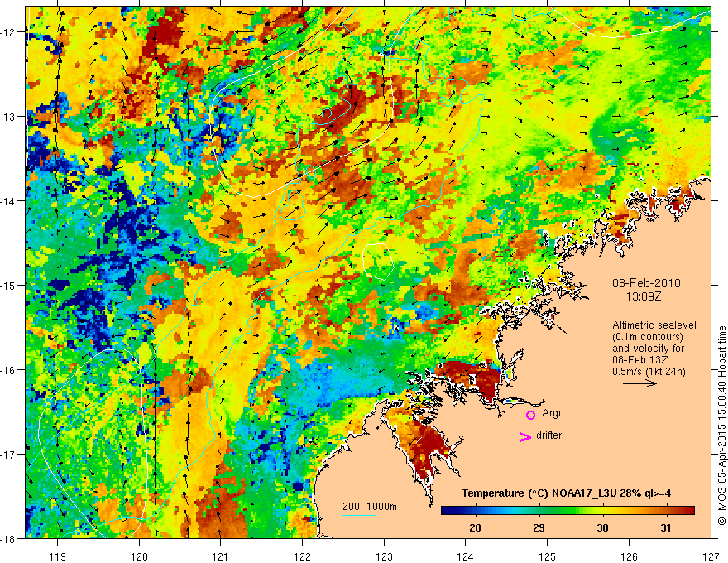The width and height of the screenshot is (728, 563).
Task: Click the '-12' latitude axis label
Action: click(8, 32)
